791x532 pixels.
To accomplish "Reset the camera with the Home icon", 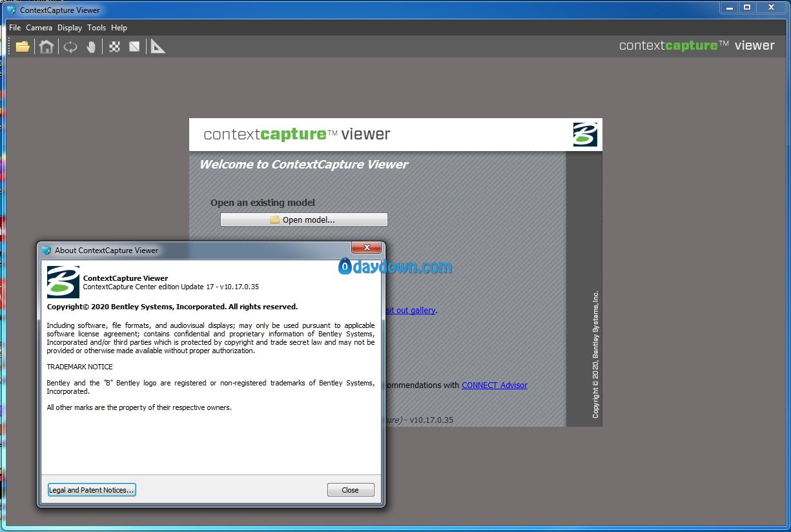I will point(46,46).
